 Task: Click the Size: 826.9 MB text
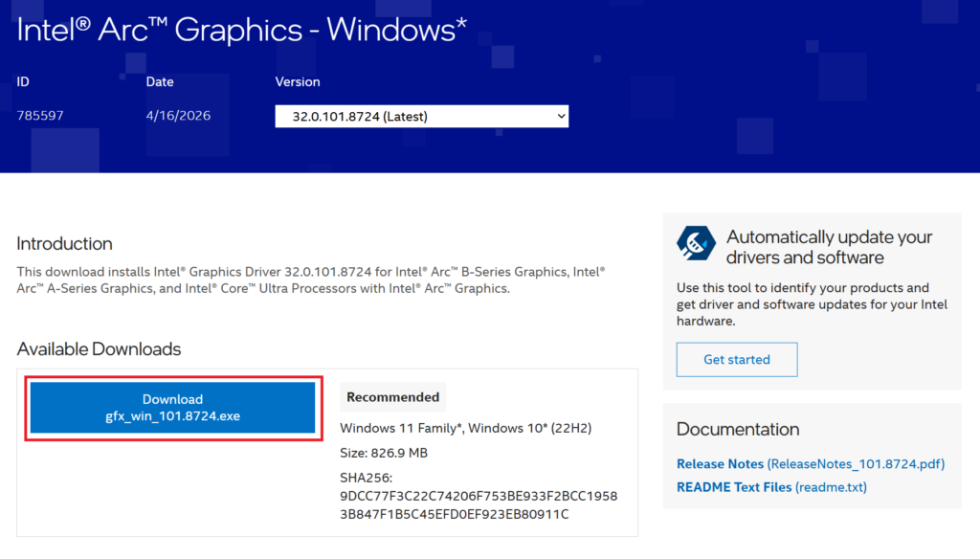pos(383,452)
